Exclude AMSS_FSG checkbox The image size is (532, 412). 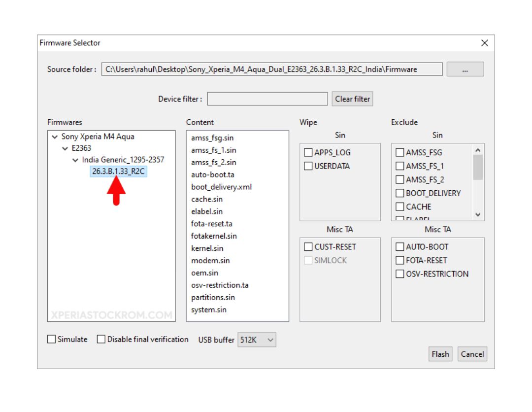pos(400,152)
